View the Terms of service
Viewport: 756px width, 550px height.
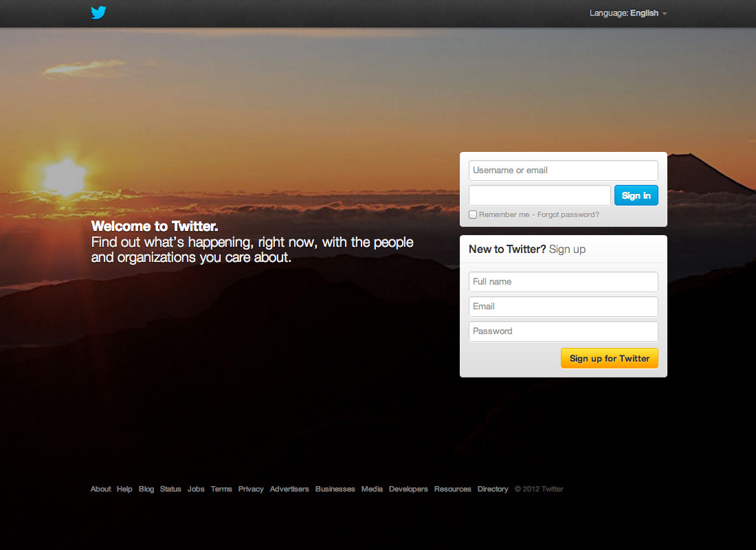221,489
